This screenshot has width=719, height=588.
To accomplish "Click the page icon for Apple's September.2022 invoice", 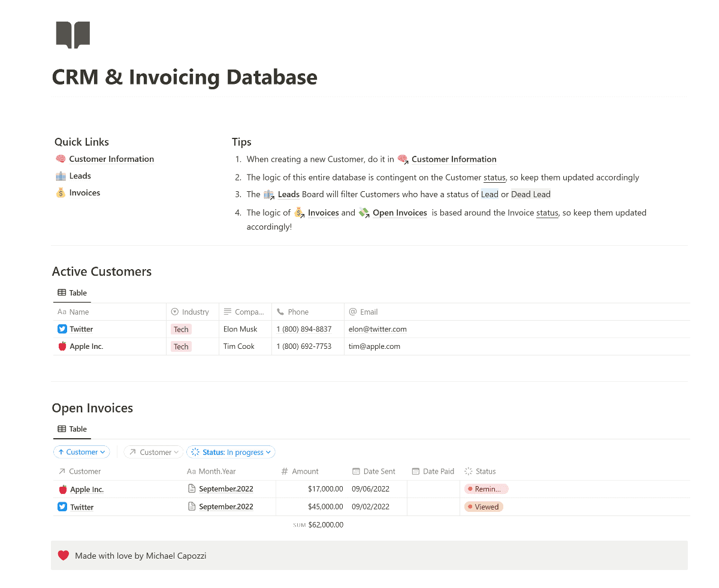I will (192, 489).
